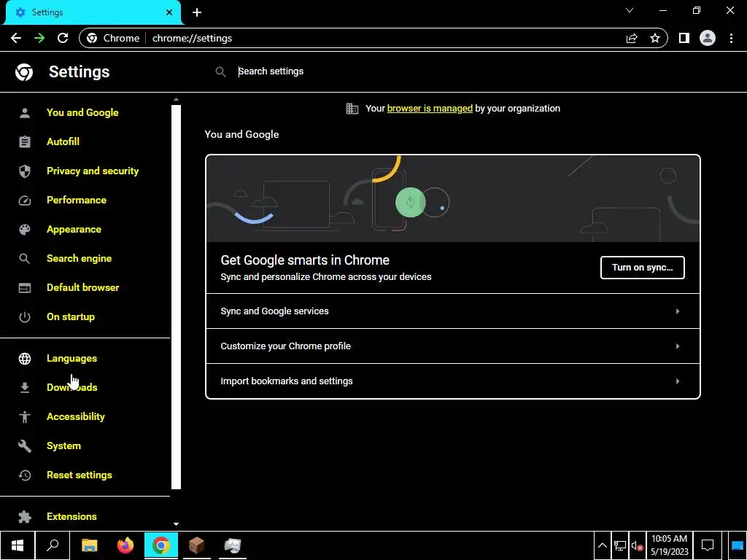Select Search engine menu item
The image size is (747, 560).
point(79,259)
